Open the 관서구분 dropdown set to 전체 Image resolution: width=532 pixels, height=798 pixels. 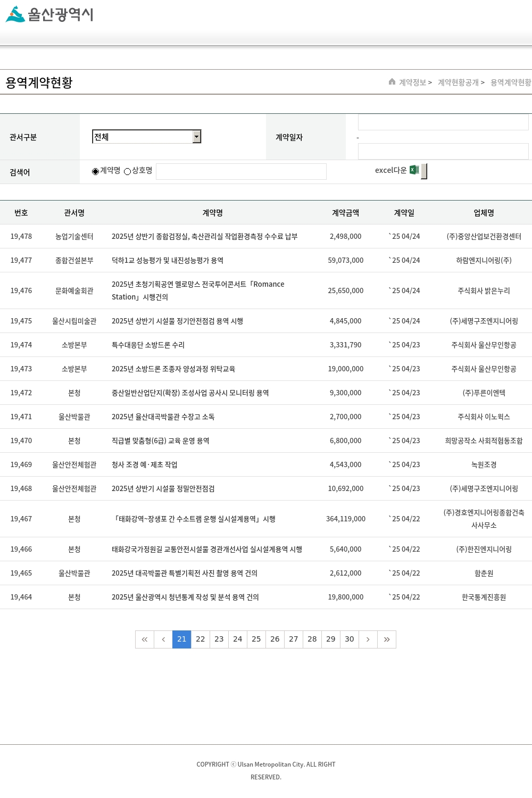pyautogui.click(x=147, y=137)
